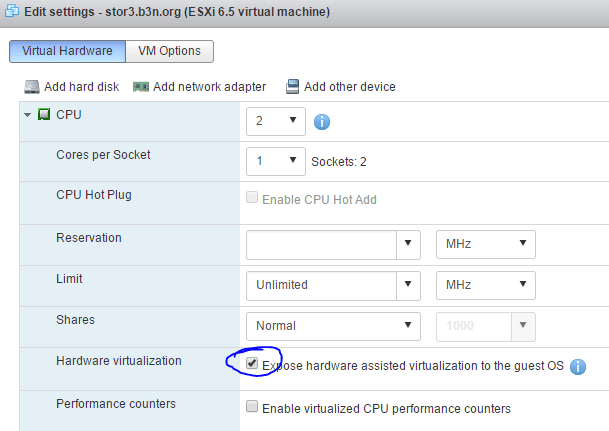609x431 pixels.
Task: Show info about exposing hardware assisted virtualization
Action: coord(578,367)
